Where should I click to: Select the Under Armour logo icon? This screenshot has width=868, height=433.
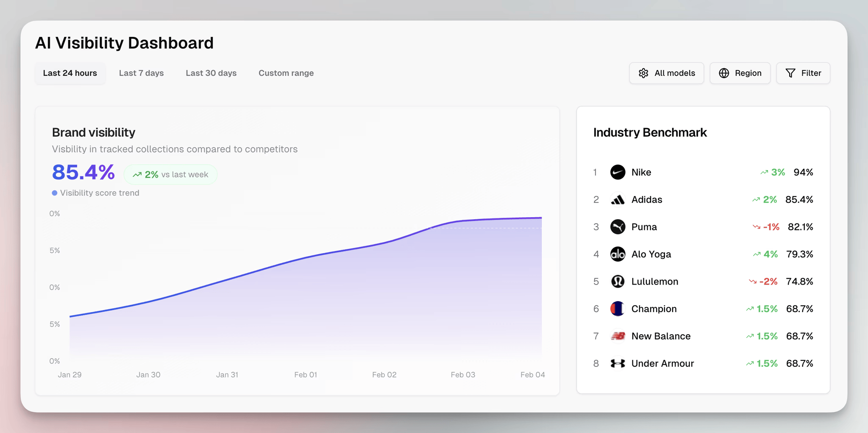[x=618, y=363]
